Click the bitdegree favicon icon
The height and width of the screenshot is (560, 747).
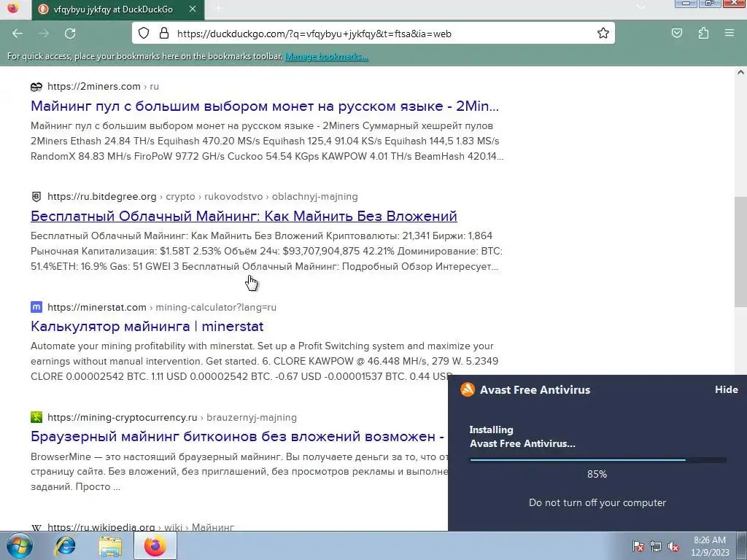(x=36, y=197)
